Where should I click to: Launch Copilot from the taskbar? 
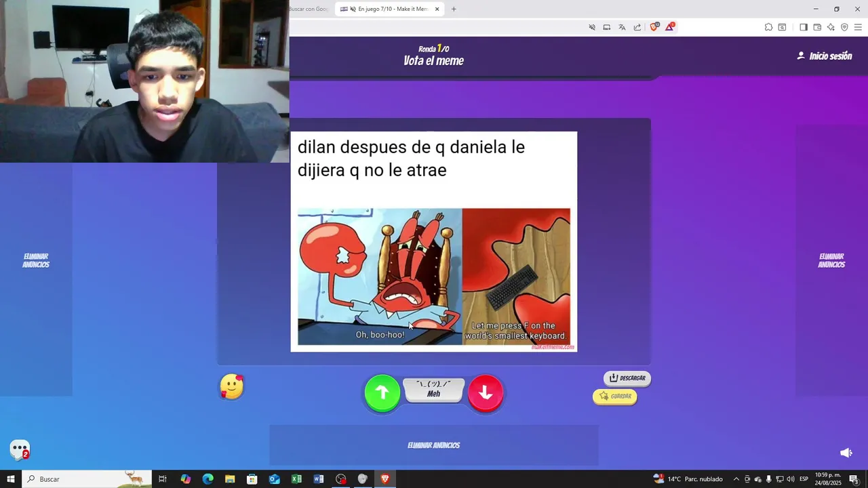(x=186, y=479)
